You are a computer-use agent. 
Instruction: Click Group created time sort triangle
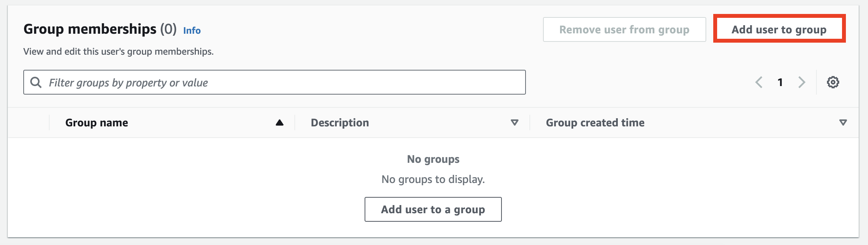843,123
